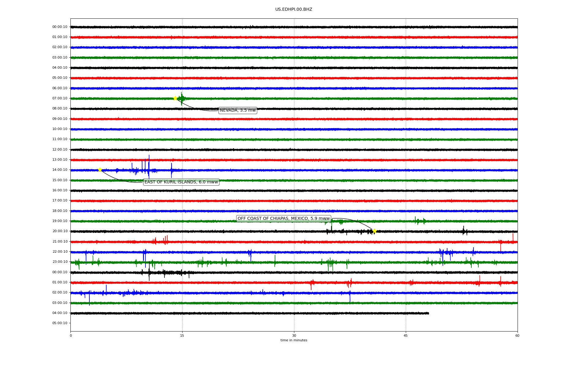Select the 11:00:10 time label
This screenshot has height=368, width=588.
tap(60, 139)
